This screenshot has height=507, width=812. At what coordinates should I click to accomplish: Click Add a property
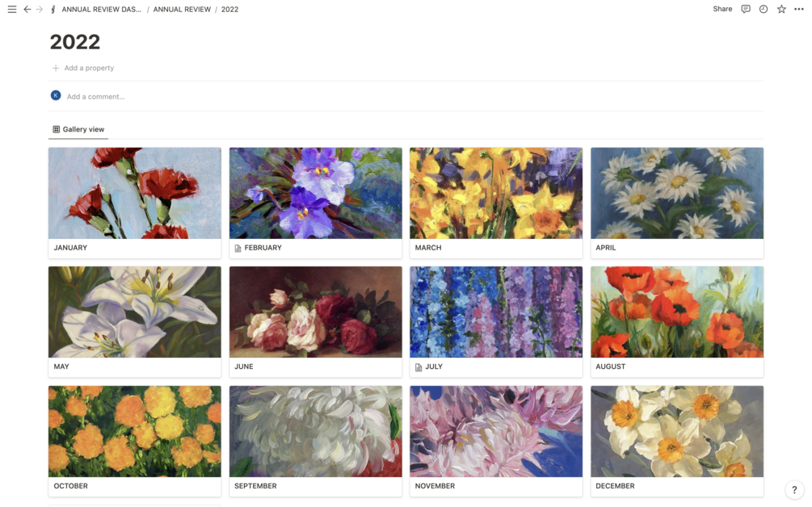pyautogui.click(x=89, y=68)
